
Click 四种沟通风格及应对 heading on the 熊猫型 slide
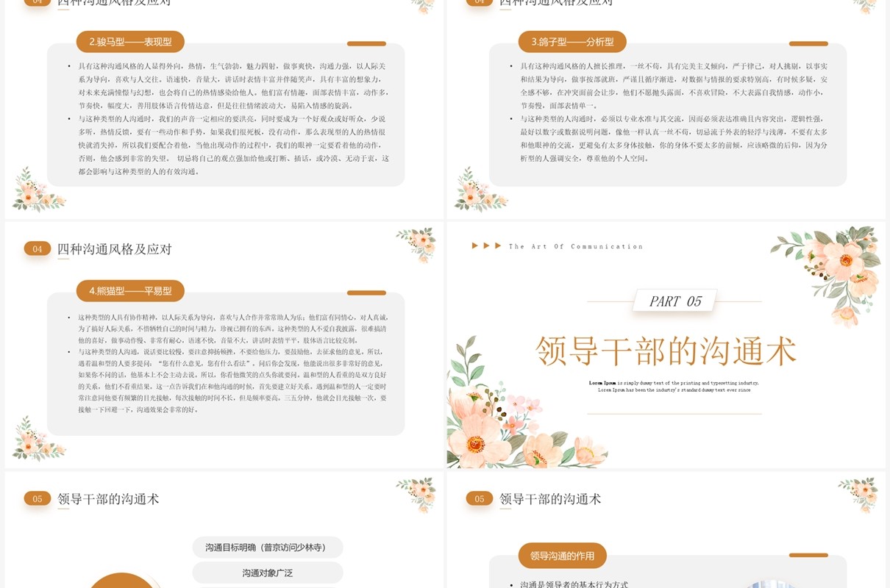(115, 249)
